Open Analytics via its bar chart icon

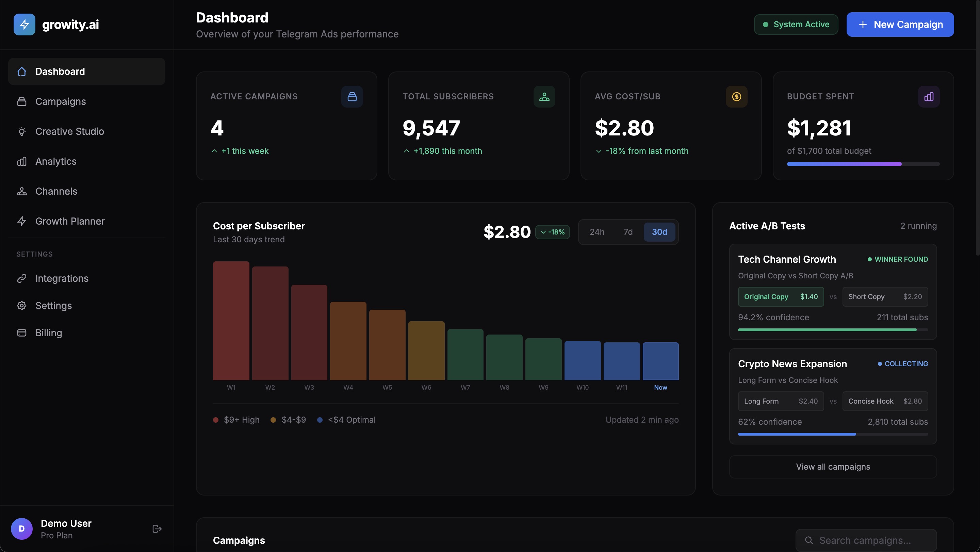22,161
